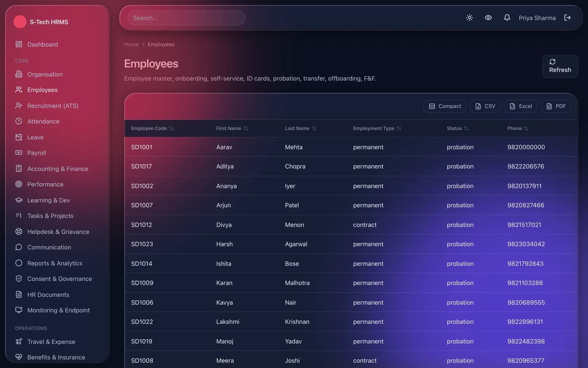588x368 pixels.
Task: Select Recruitment (ATS) person-plus icon
Action: (19, 106)
